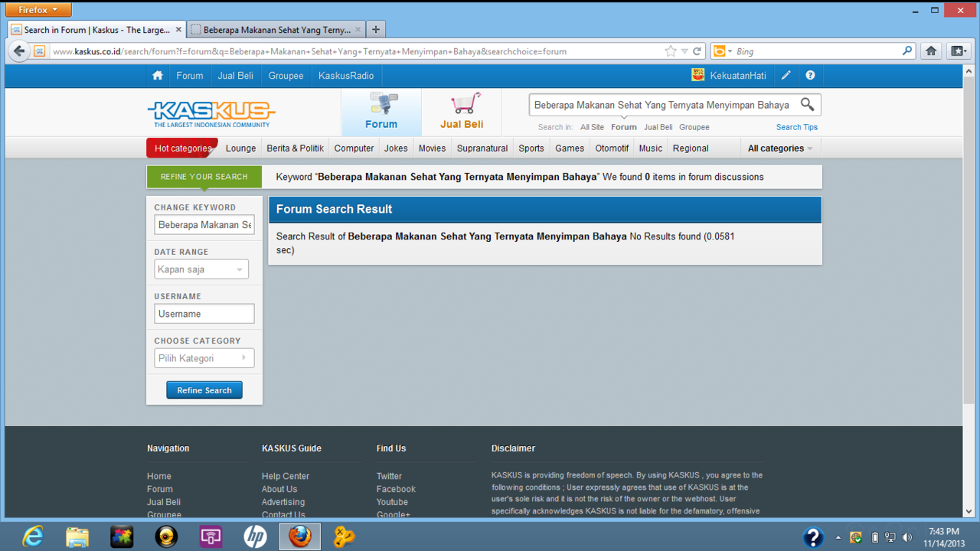The width and height of the screenshot is (980, 551).
Task: Open volume control in system tray
Action: pyautogui.click(x=907, y=537)
